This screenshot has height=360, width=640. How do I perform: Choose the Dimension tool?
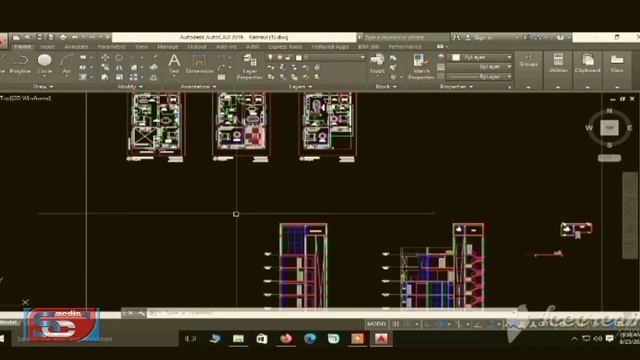tap(199, 64)
